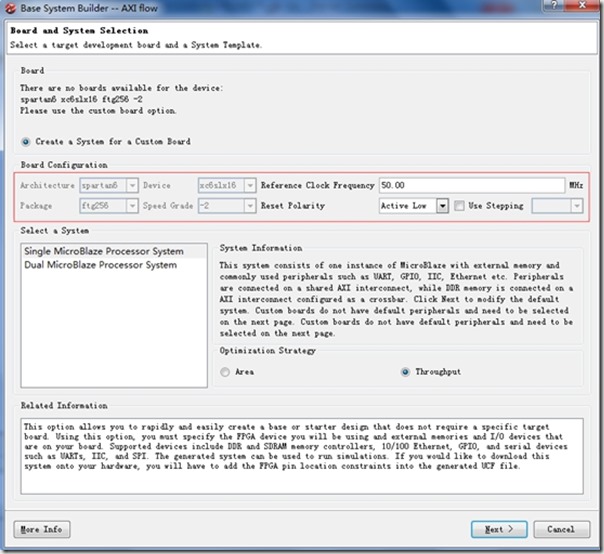Click inside the Related Information text box

[300, 455]
